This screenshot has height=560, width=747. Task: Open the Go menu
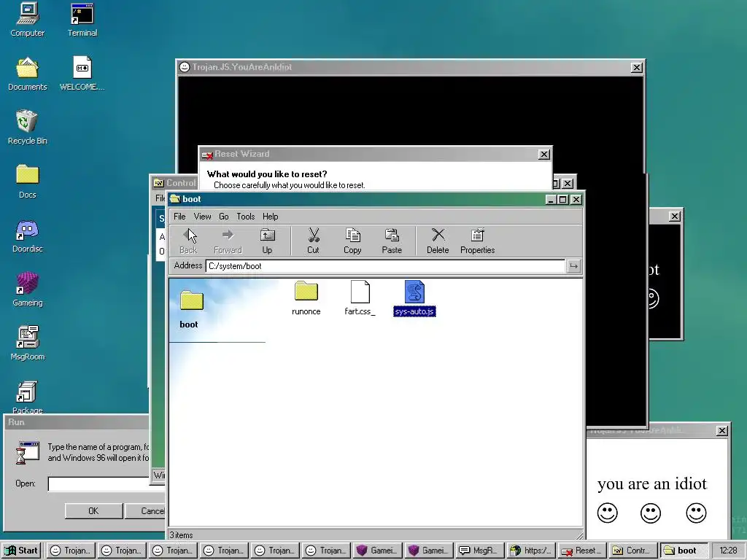pos(223,216)
